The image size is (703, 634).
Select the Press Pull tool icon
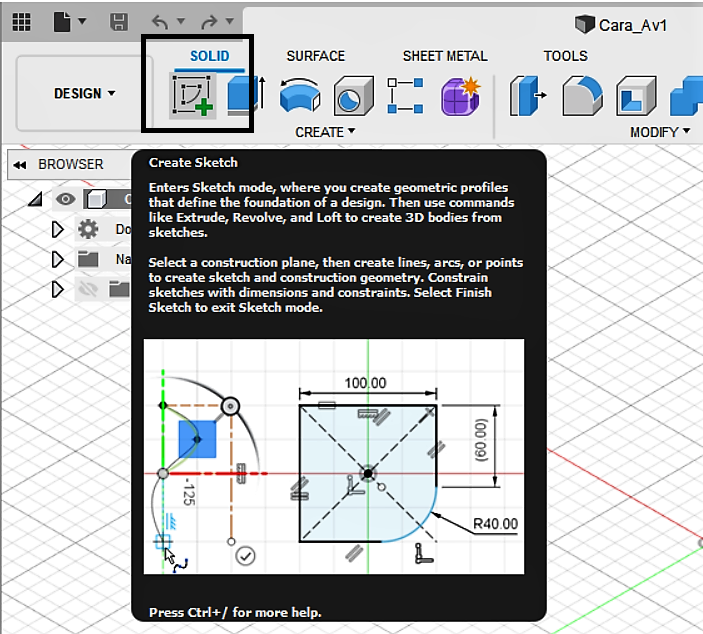point(528,96)
